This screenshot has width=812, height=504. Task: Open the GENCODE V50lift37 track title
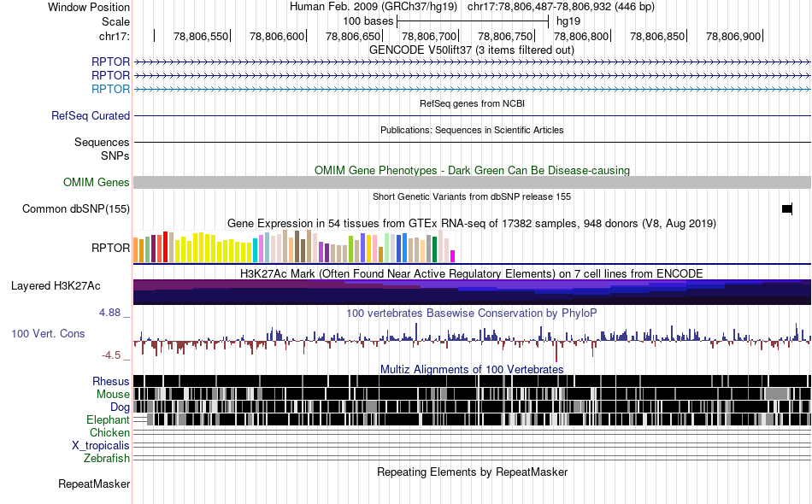pos(471,50)
